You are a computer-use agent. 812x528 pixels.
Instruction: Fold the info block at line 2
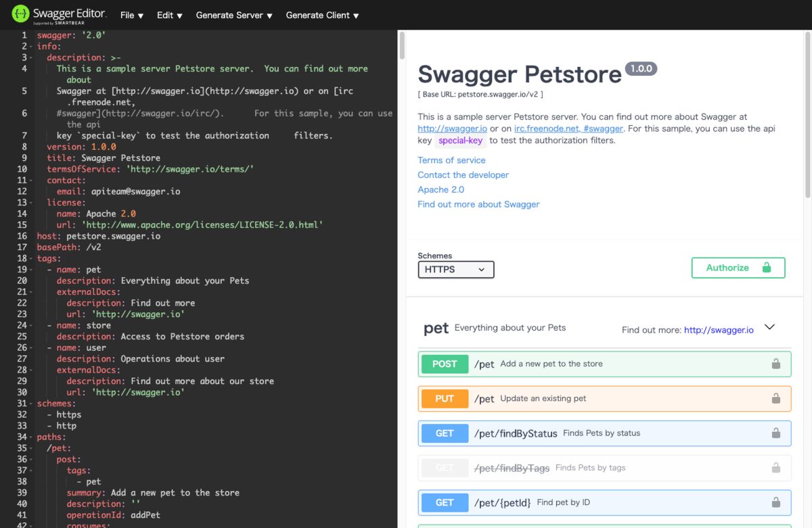(x=31, y=47)
